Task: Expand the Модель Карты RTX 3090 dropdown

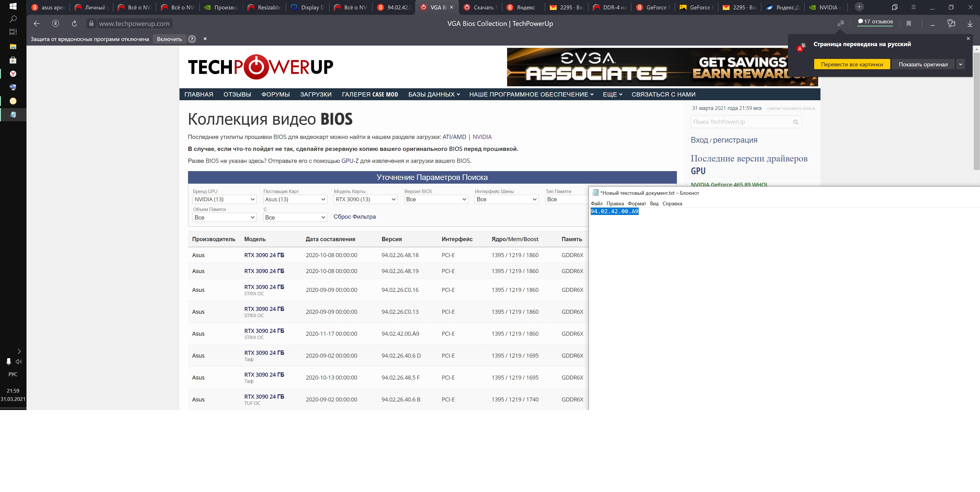Action: pos(365,199)
